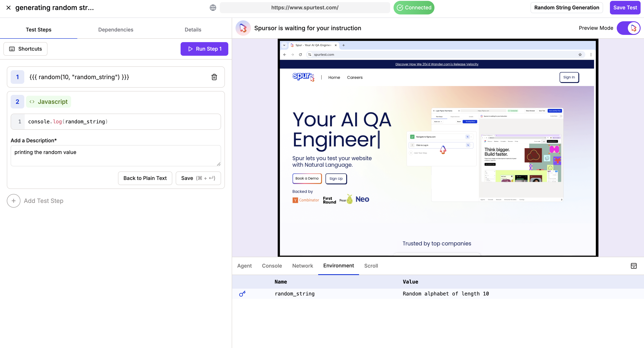Bookmark page with star icon
This screenshot has width=644, height=348.
click(x=580, y=55)
